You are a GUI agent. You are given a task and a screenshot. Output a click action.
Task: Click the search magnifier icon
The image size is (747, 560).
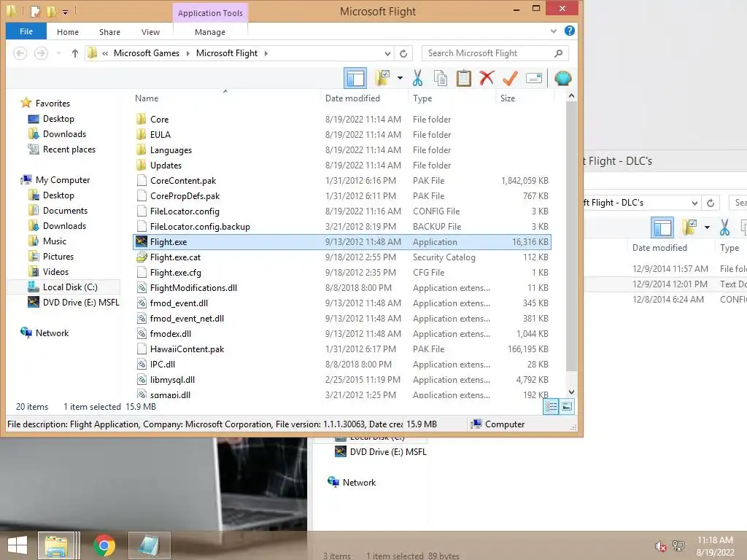pyautogui.click(x=558, y=53)
